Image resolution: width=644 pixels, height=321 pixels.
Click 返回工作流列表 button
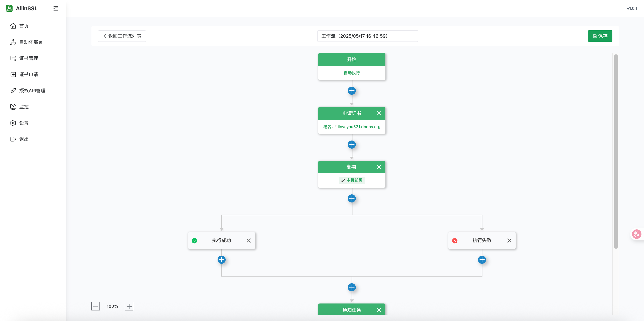pos(122,36)
